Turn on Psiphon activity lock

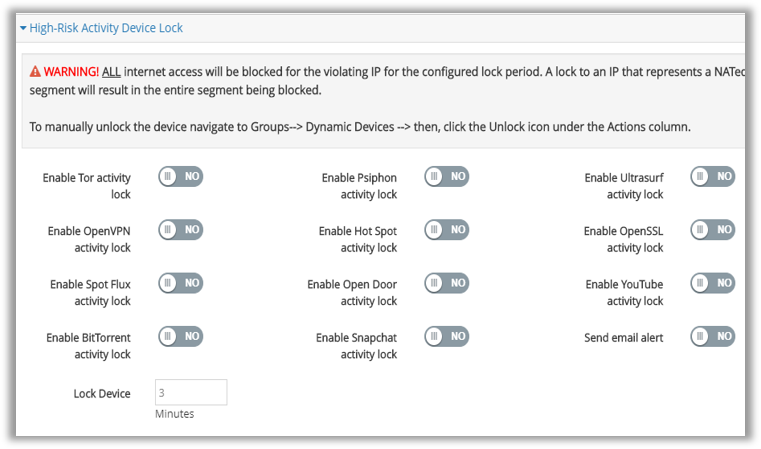tap(447, 176)
